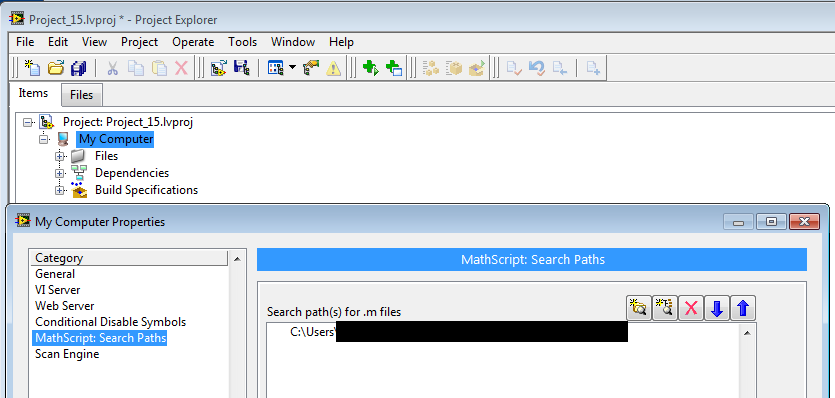Click the Open Project folder icon
The image size is (835, 398).
pyautogui.click(x=55, y=68)
